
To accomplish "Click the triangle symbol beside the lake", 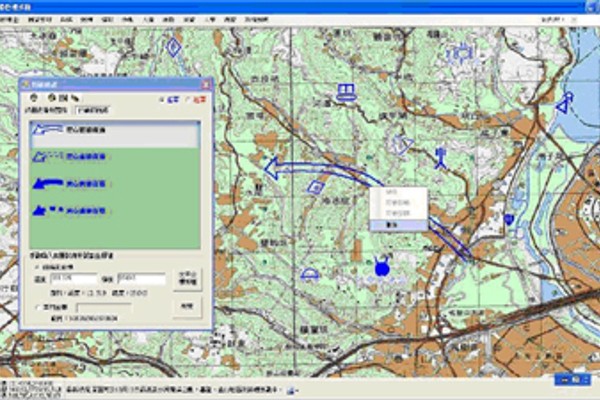I will coord(564,103).
